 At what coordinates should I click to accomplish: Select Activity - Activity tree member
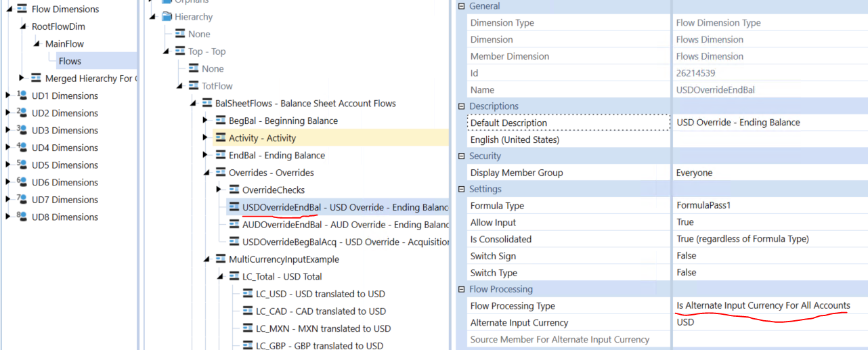(262, 138)
